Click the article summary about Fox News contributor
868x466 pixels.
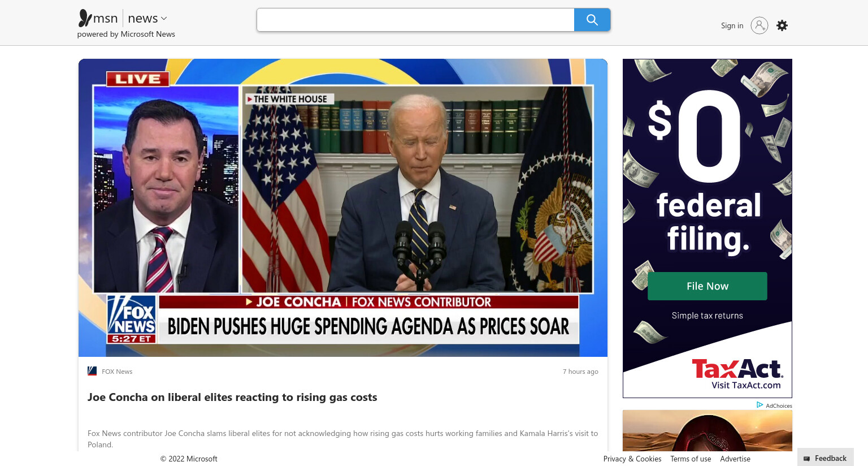click(x=342, y=439)
